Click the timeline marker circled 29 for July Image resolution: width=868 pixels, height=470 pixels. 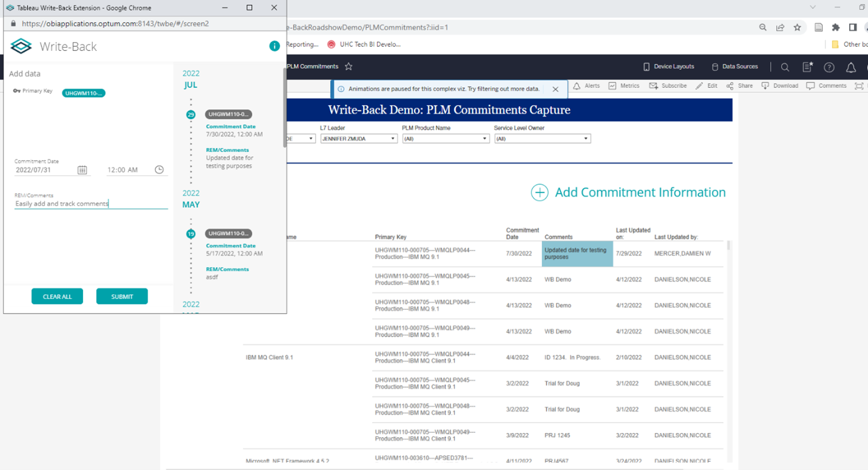click(191, 114)
